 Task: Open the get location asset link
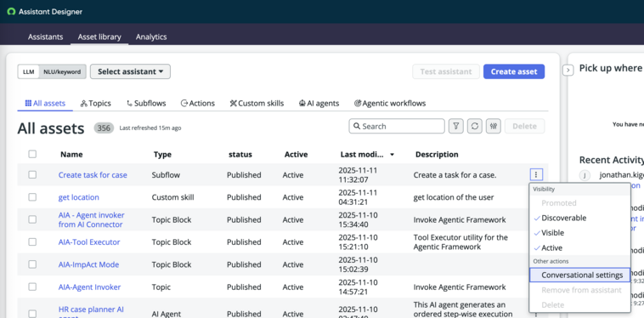pos(78,197)
